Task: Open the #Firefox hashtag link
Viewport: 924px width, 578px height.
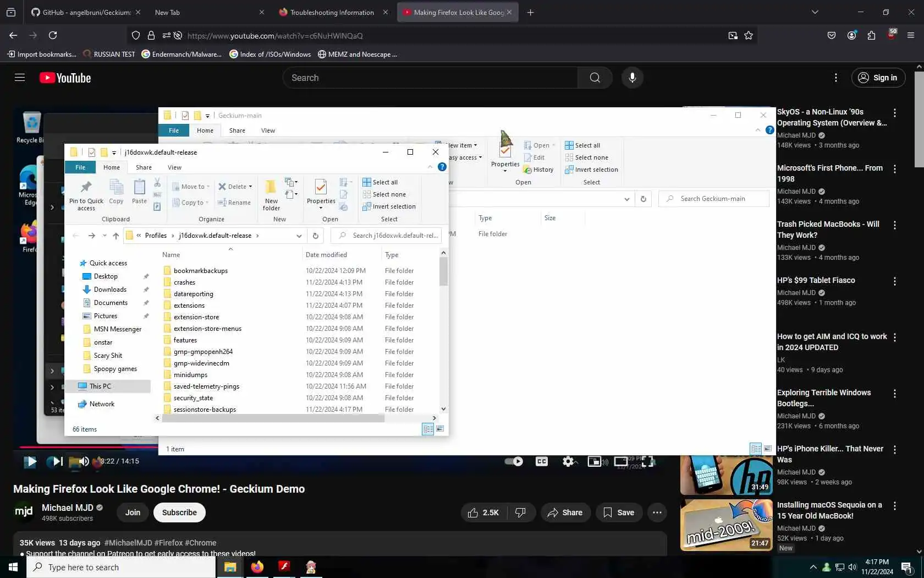Action: click(x=168, y=543)
